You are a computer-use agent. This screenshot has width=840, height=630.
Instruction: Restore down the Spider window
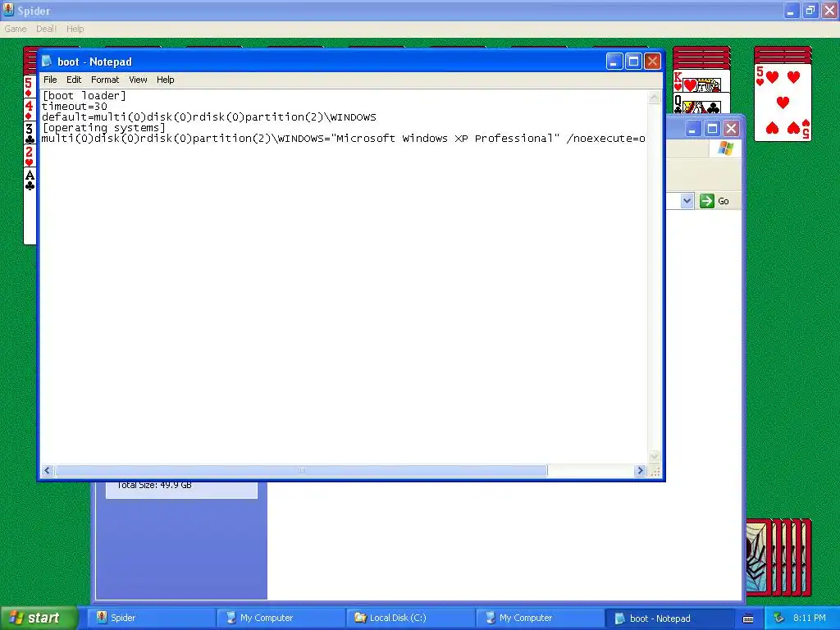pos(810,11)
